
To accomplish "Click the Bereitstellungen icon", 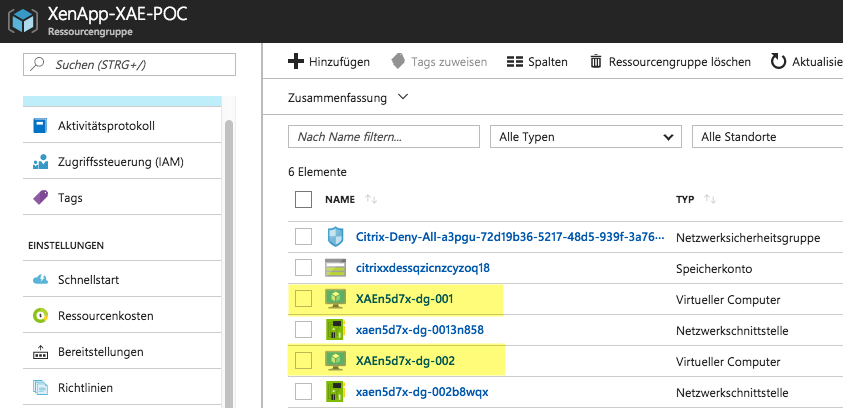I will click(x=41, y=352).
